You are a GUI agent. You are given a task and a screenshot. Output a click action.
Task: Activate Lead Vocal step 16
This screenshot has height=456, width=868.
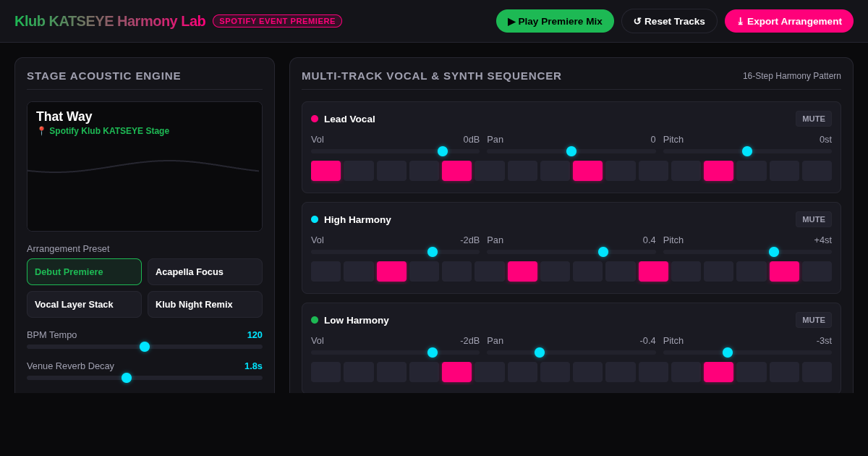pos(817,171)
